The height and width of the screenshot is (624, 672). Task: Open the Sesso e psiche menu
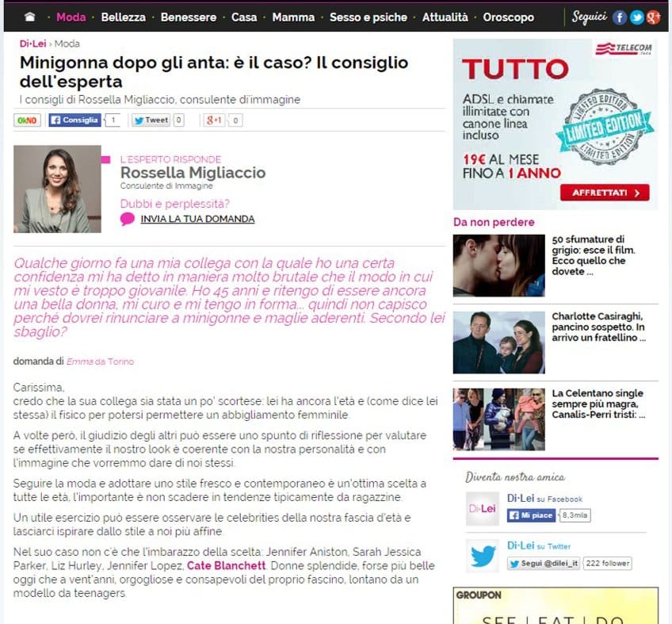[368, 17]
